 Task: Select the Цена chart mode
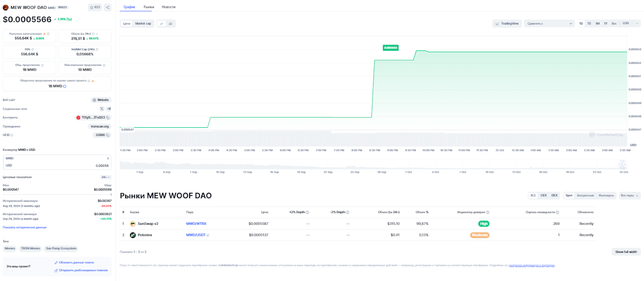click(x=127, y=24)
